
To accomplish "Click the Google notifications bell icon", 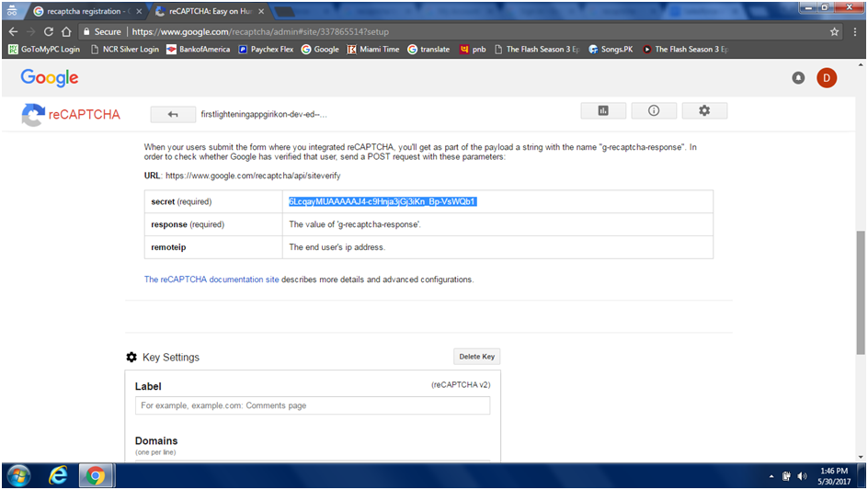I will coord(798,78).
